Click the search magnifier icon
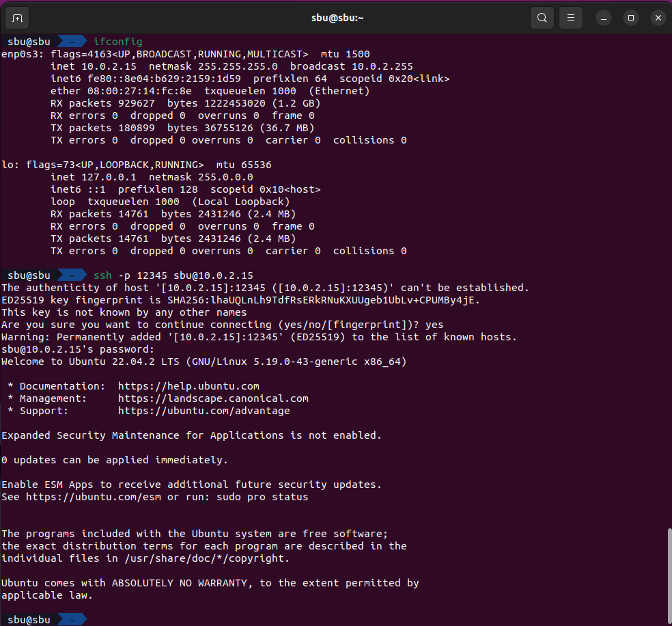 [x=542, y=18]
